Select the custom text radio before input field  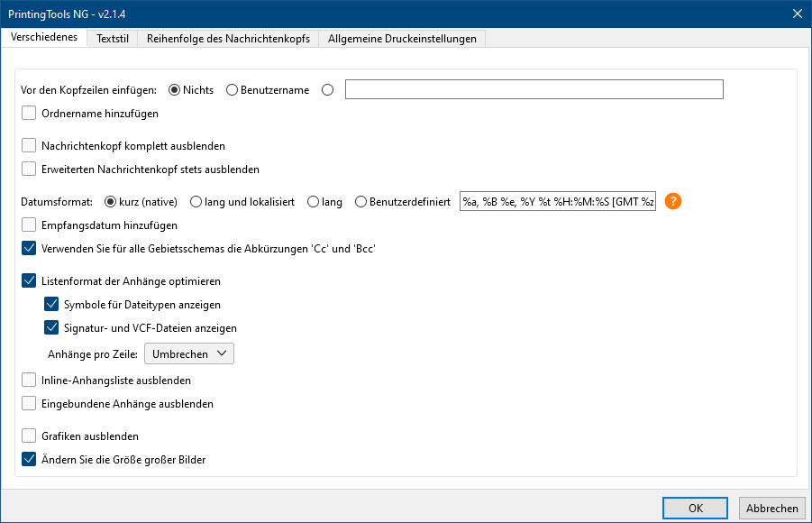click(327, 90)
